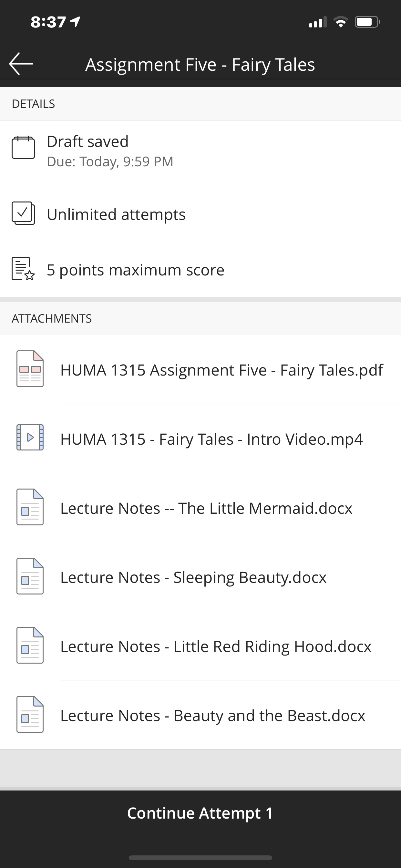Tap the battery indicator in status bar
Screen dimensions: 401x868
coord(367,22)
